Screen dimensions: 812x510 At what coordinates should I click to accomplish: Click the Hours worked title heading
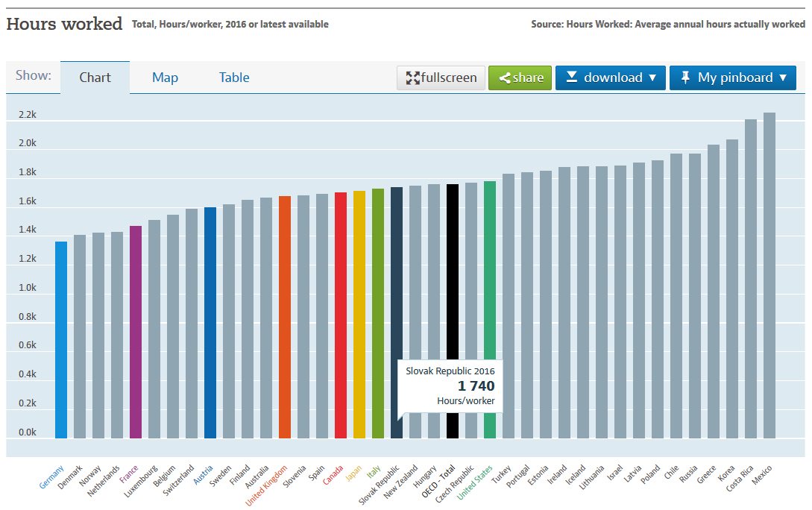[64, 24]
